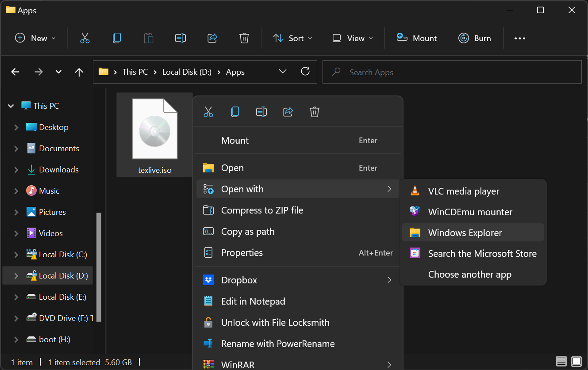588x370 pixels.
Task: Click the Copy icon in the context menu
Action: click(235, 112)
